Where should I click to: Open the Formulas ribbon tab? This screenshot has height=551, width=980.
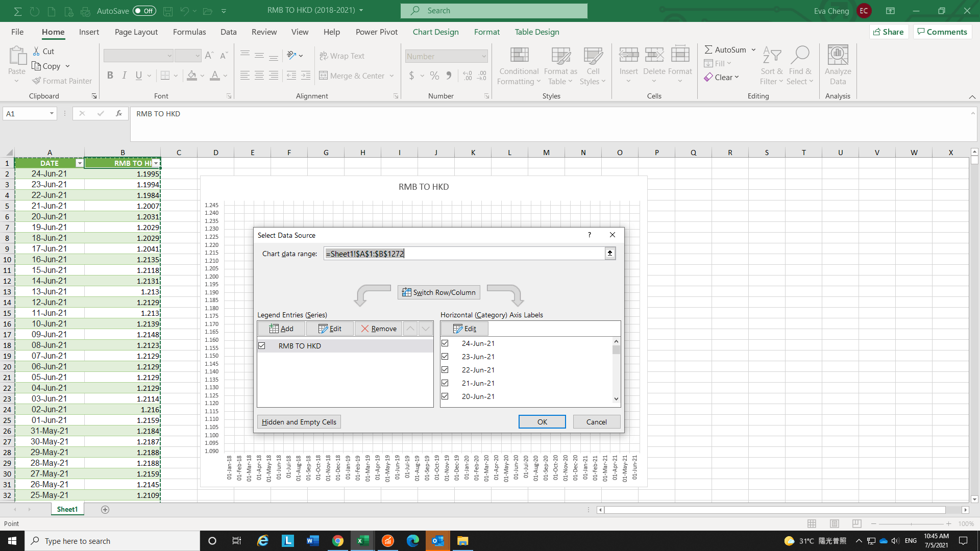point(189,32)
